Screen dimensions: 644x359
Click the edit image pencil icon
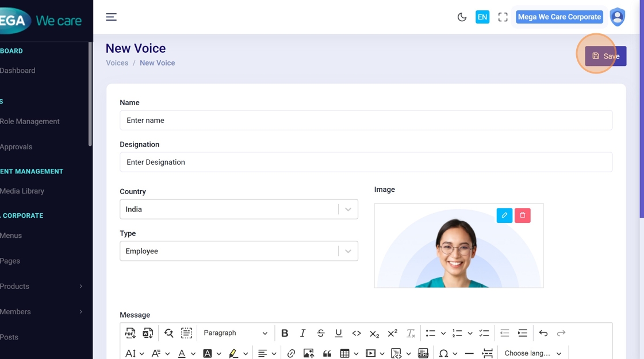(504, 215)
